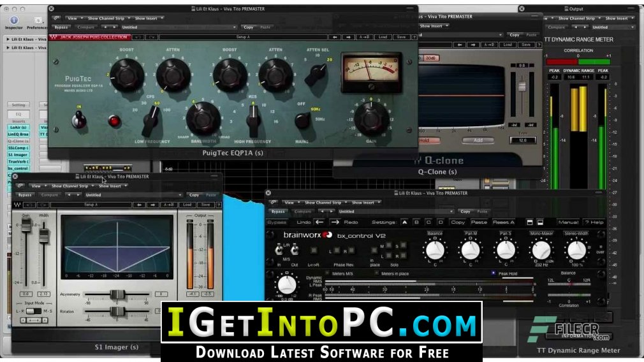Viewport: 644px width, 362px height.
Task: Click the Waves logo in S1 Imager toolbar
Action: pyautogui.click(x=18, y=205)
